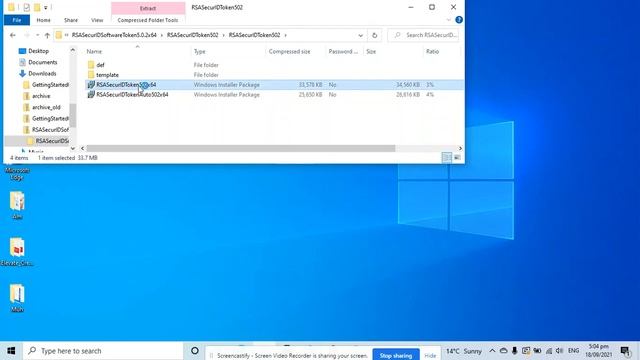Click the microphone tray icon
The image size is (640, 360).
point(514,351)
